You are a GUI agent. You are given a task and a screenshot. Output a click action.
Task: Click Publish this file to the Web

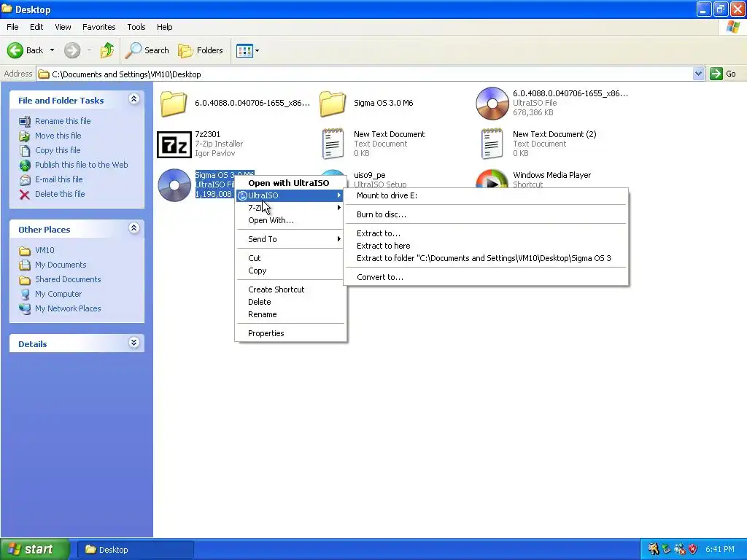[x=81, y=165]
